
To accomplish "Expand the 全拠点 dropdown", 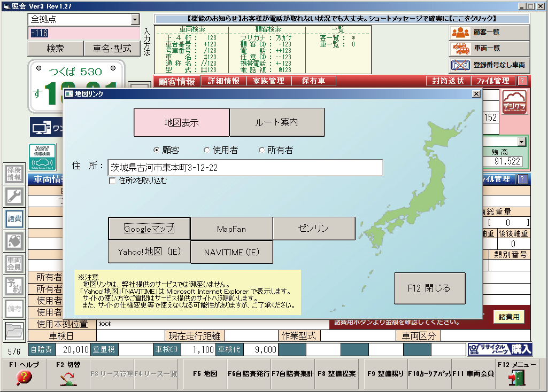I will click(135, 20).
